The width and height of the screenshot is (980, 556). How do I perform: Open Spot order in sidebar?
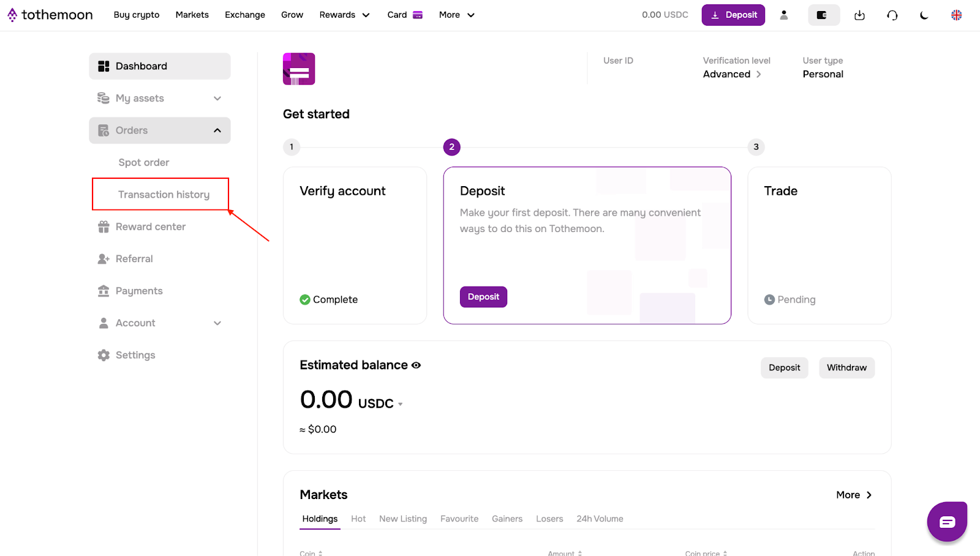pos(144,162)
